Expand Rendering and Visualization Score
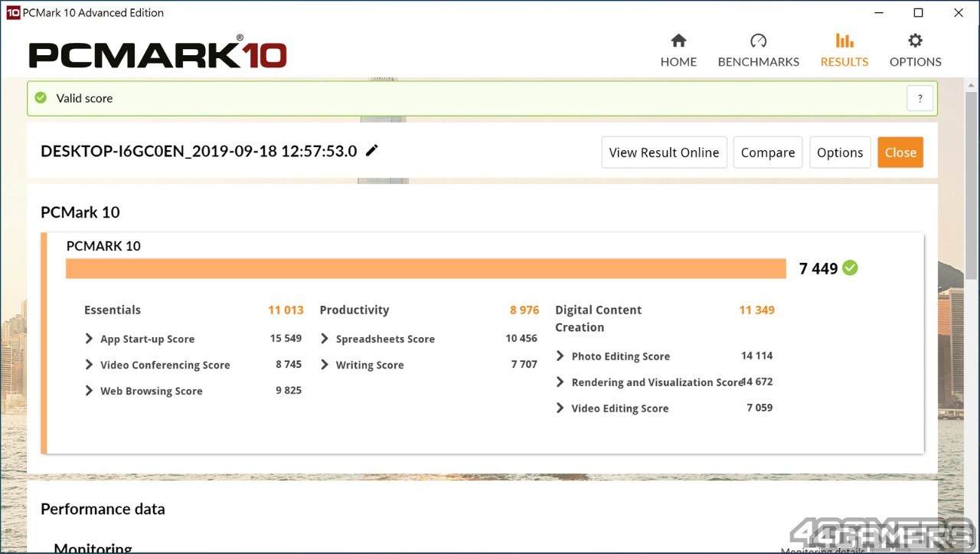 (x=560, y=382)
